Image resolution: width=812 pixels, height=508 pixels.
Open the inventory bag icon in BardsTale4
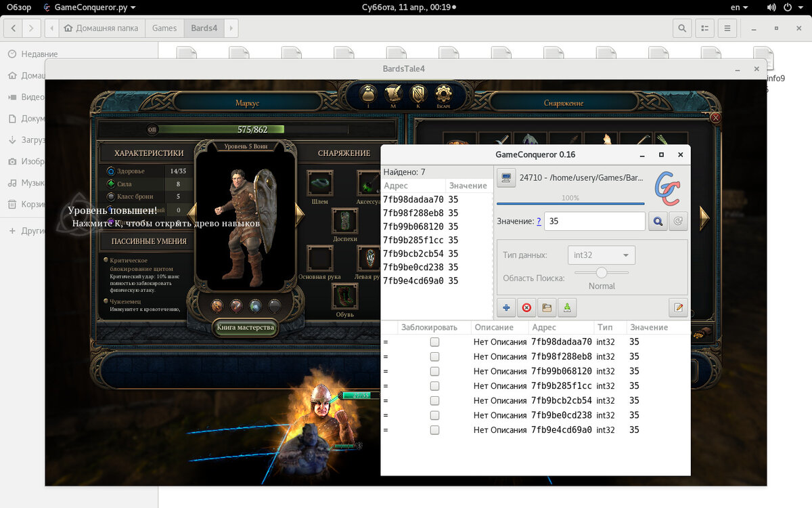369,93
